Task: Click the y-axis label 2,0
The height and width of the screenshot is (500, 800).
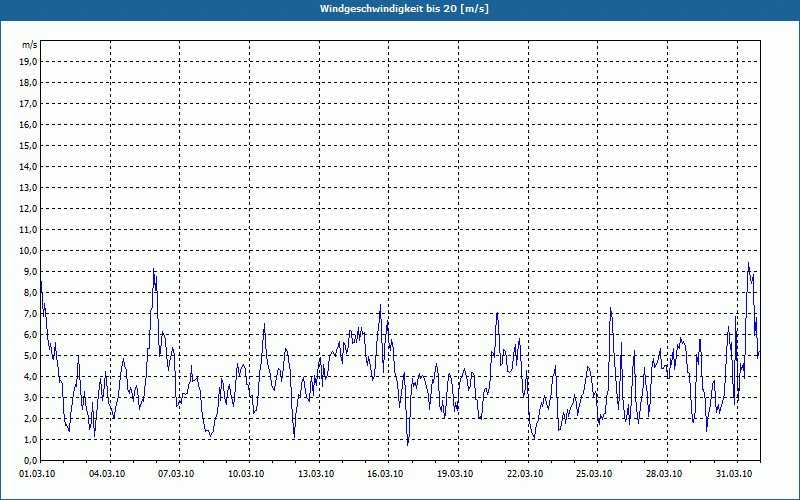Action: [x=30, y=418]
